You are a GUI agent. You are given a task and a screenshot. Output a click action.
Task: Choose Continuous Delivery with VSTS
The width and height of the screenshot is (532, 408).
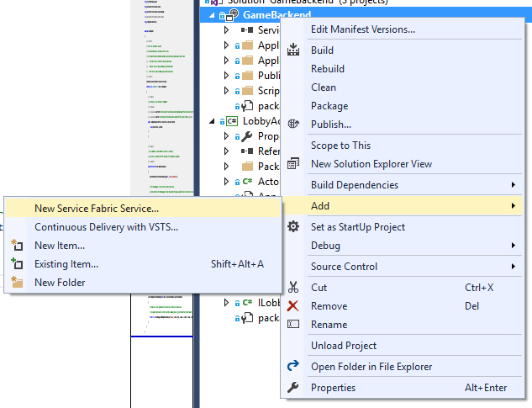point(106,227)
